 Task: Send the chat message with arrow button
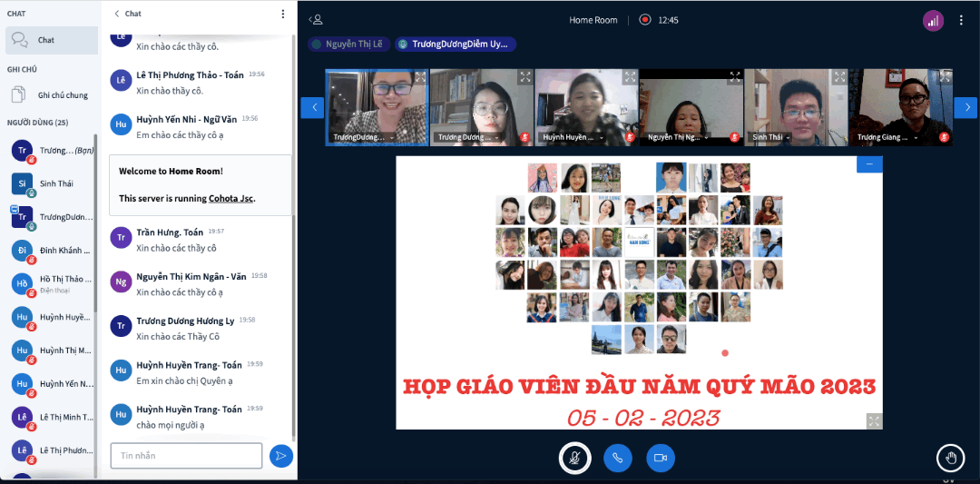[x=281, y=455]
